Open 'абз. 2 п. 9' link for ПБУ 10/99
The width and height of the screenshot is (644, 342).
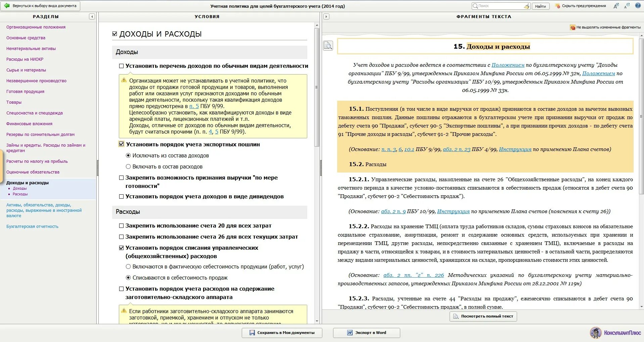coord(393,211)
